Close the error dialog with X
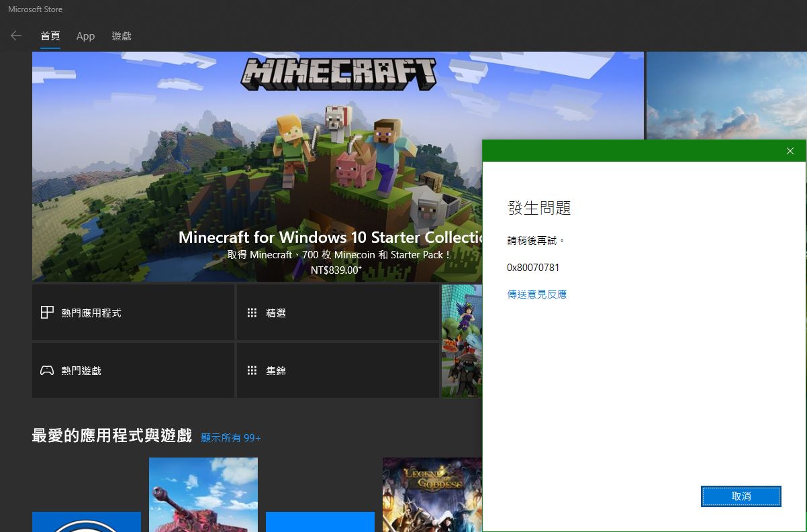The width and height of the screenshot is (807, 532). tap(790, 151)
